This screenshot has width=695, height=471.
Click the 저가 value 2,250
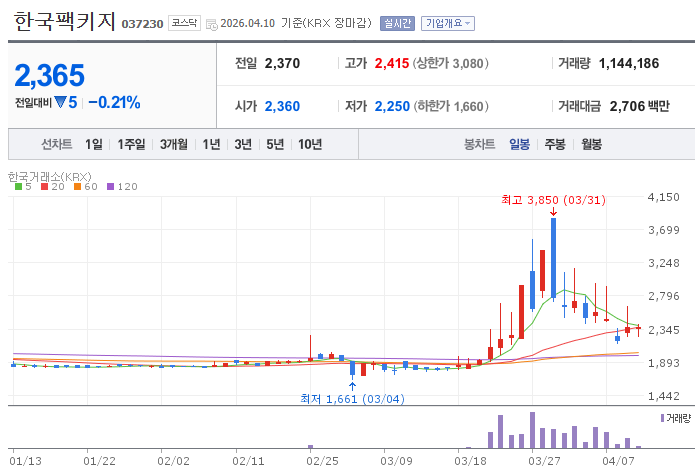pos(392,106)
